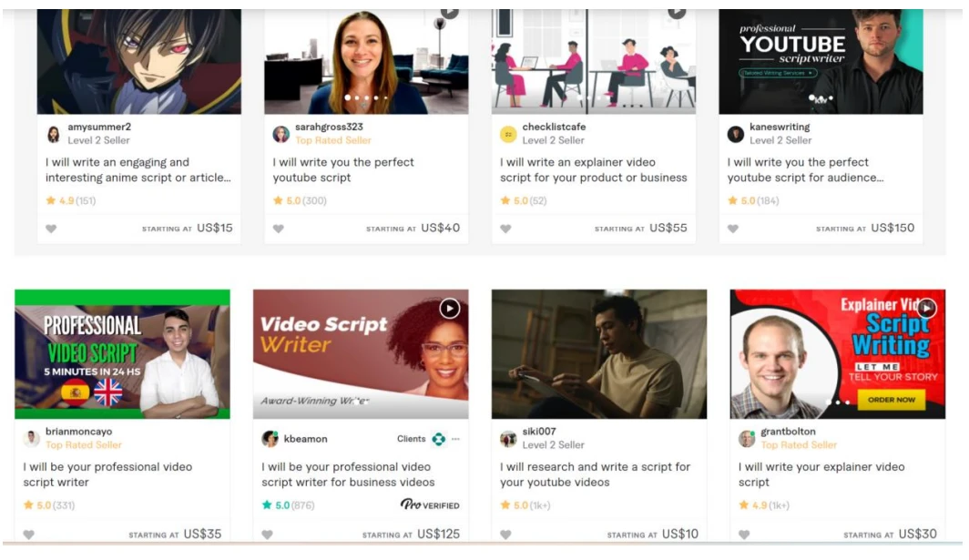Favorite brianmoncayo's gig using heart icon
The height and width of the screenshot is (560, 969).
29,535
